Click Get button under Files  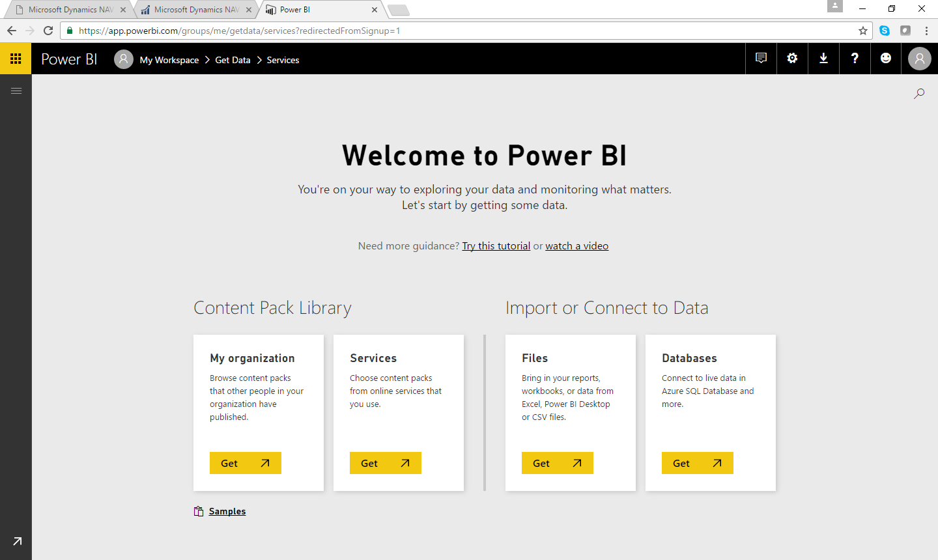[x=557, y=463]
